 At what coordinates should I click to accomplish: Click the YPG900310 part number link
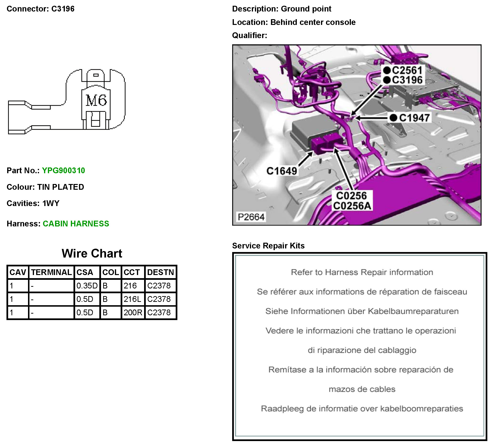tap(63, 170)
